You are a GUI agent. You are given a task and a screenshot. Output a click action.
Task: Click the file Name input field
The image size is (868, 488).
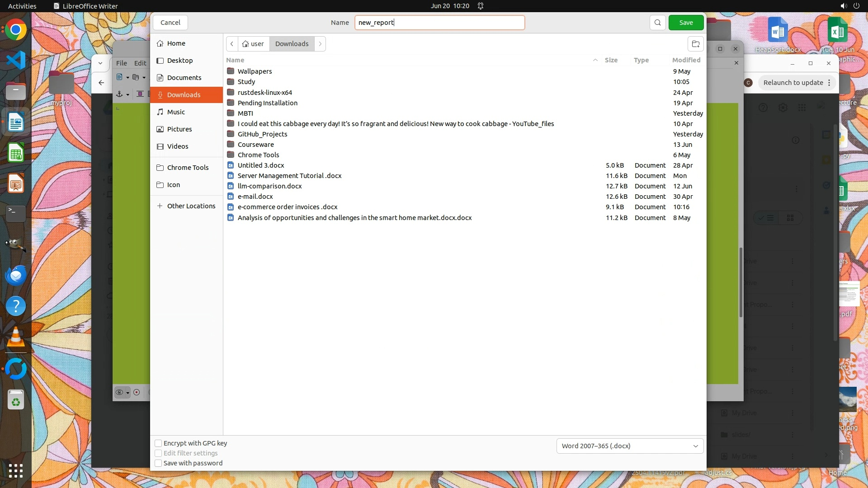coord(439,23)
